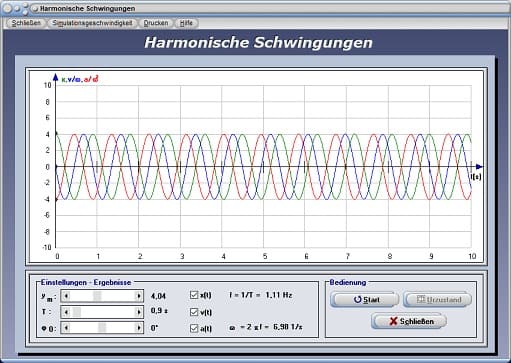Click the y-axis tick label -10
The image size is (511, 363).
47,248
